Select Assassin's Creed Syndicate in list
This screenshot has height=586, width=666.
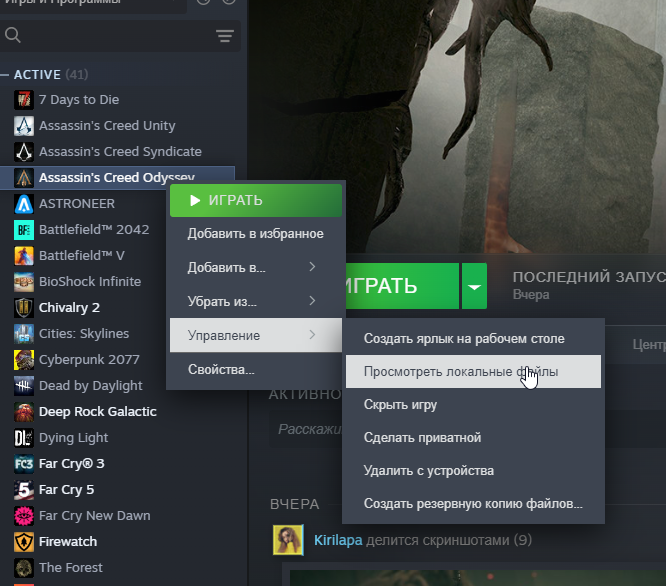pyautogui.click(x=118, y=152)
